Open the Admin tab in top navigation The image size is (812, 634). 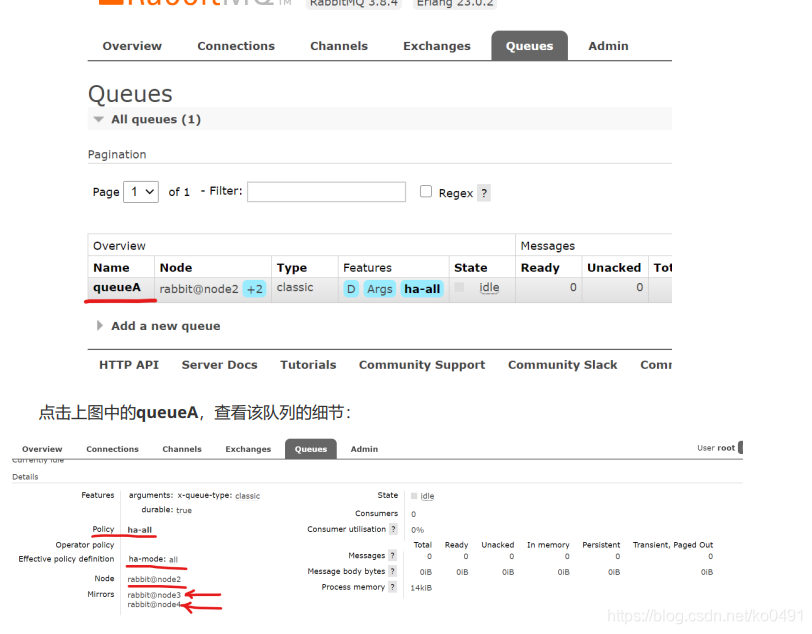pos(608,46)
